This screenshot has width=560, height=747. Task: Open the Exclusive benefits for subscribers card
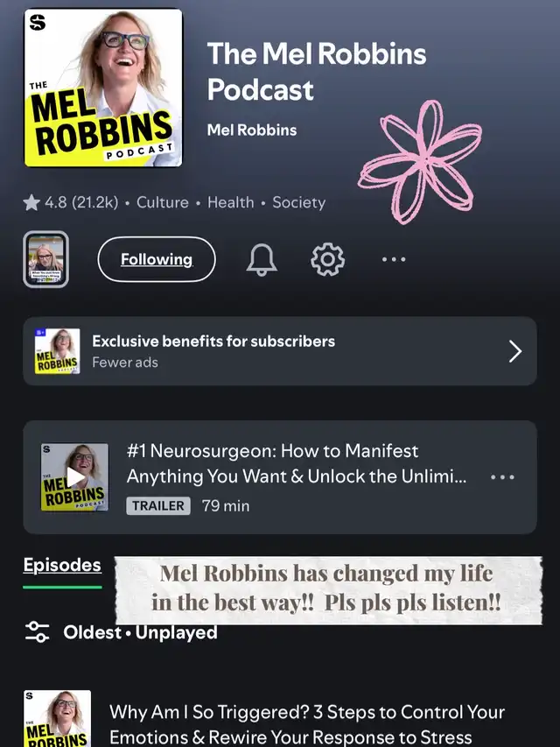tap(280, 351)
